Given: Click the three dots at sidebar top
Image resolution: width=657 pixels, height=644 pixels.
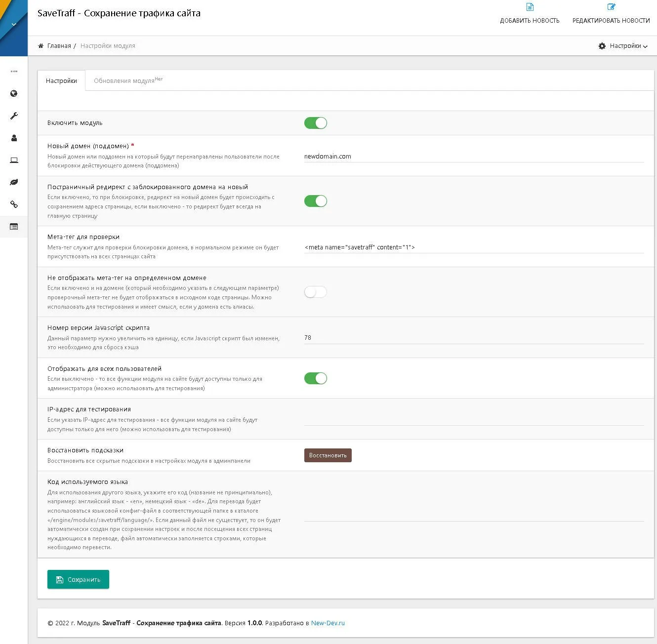Looking at the screenshot, I should [14, 71].
